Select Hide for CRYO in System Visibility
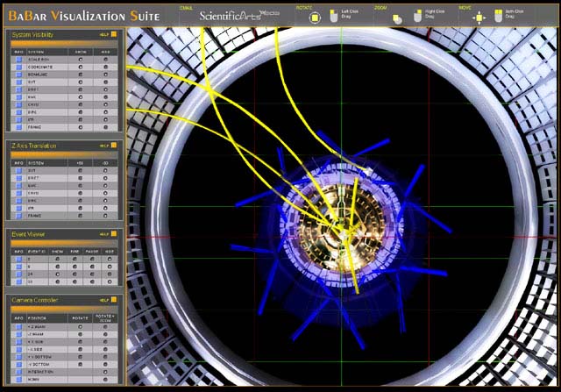561x392 pixels. point(105,104)
